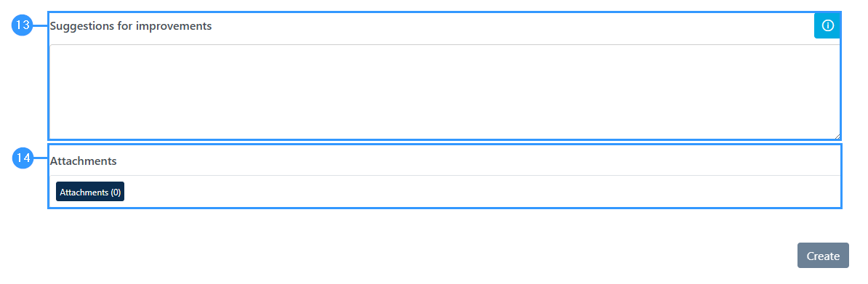
Task: Show help for the suggestions field
Action: pos(827,26)
